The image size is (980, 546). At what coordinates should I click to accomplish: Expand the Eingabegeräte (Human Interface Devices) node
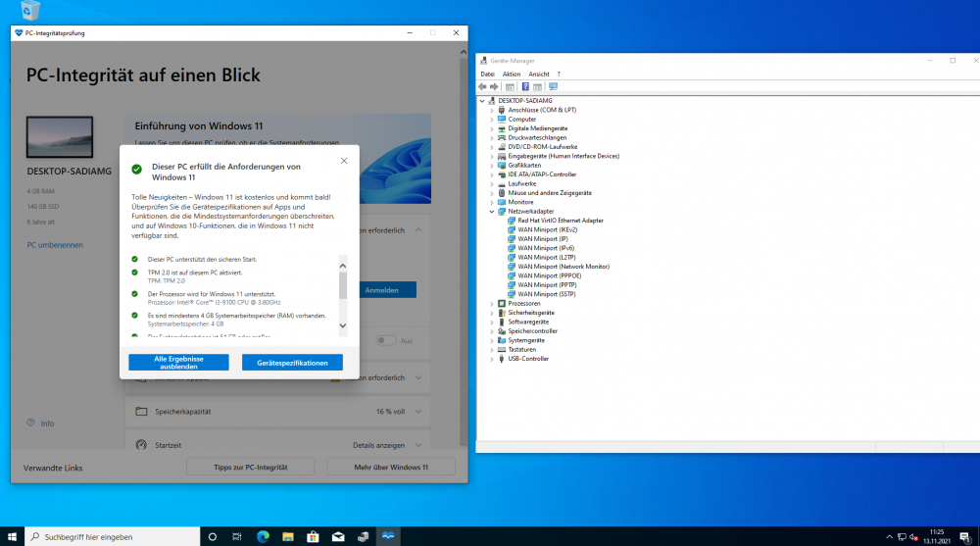(492, 157)
